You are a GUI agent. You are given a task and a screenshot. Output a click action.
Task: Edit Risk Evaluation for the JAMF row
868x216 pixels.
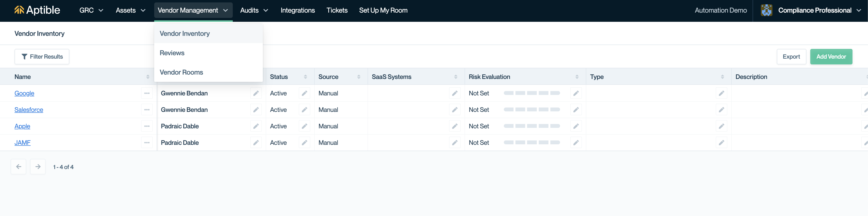[x=576, y=143]
